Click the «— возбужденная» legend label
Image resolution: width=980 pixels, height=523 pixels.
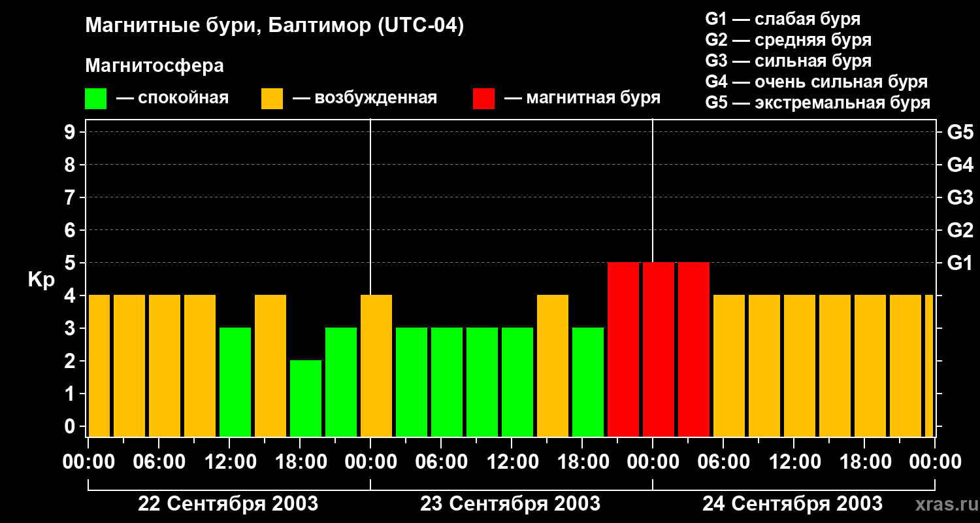pos(365,99)
